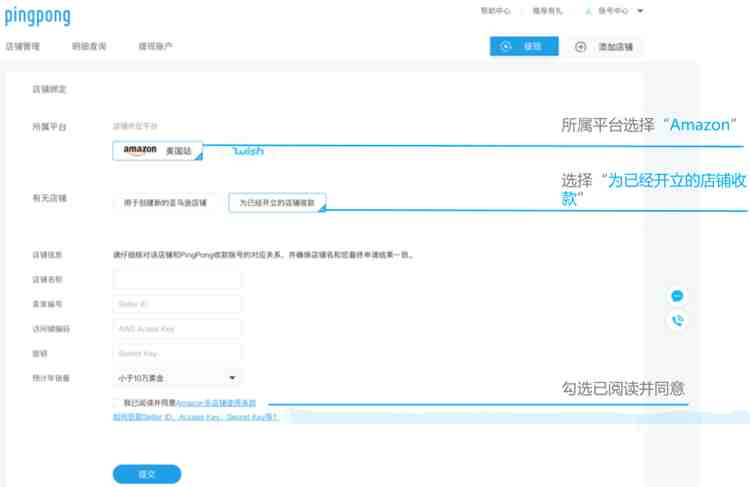Select the create-new-Amazon-store option

point(165,203)
